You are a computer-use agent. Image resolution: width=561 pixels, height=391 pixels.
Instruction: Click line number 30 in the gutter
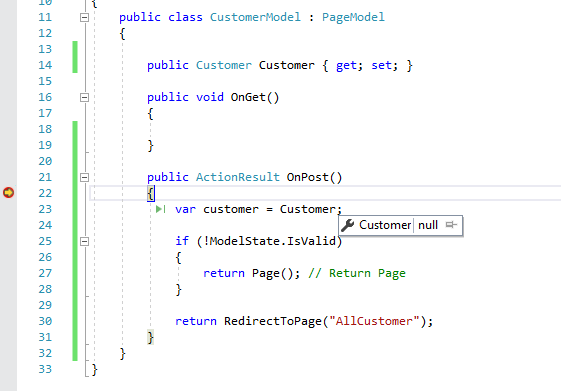pyautogui.click(x=45, y=321)
